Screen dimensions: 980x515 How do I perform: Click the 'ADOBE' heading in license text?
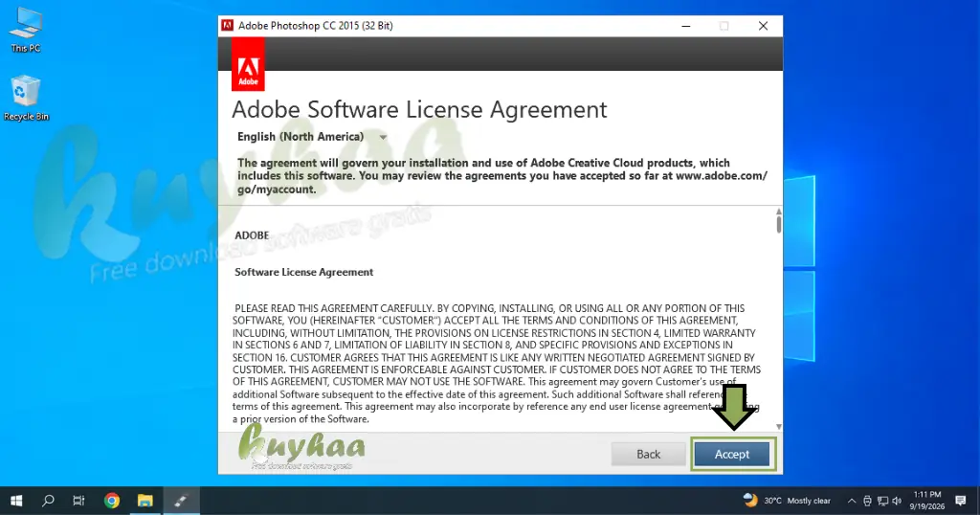pyautogui.click(x=252, y=235)
